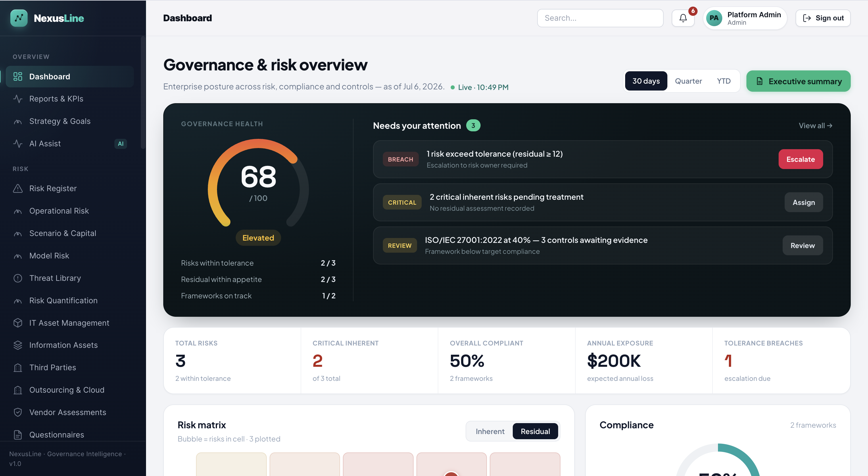
Task: Click the Threat Library alert circle icon
Action: [18, 278]
